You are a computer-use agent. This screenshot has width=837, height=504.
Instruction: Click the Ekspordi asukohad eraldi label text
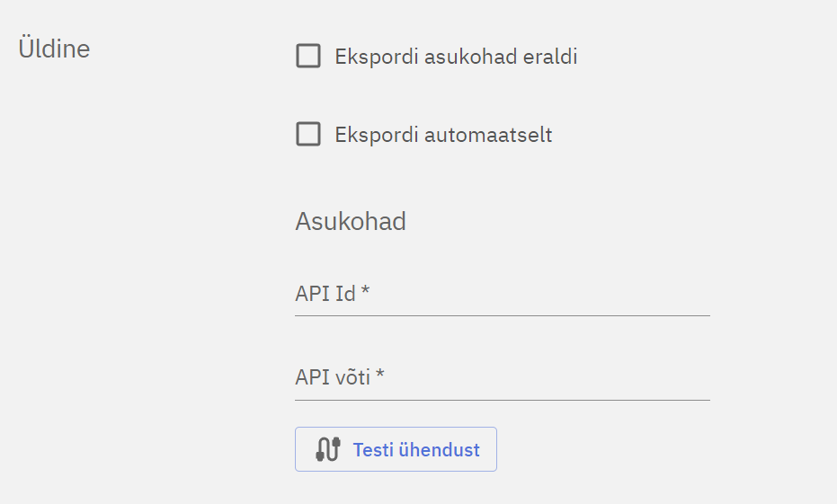click(x=456, y=57)
